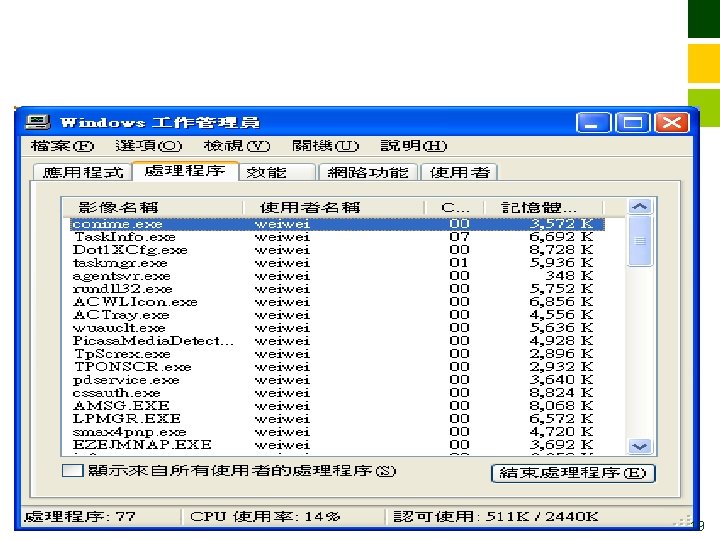The height and width of the screenshot is (540, 720).
Task: Sort by 影像名稱 column header
Action: pyautogui.click(x=153, y=207)
